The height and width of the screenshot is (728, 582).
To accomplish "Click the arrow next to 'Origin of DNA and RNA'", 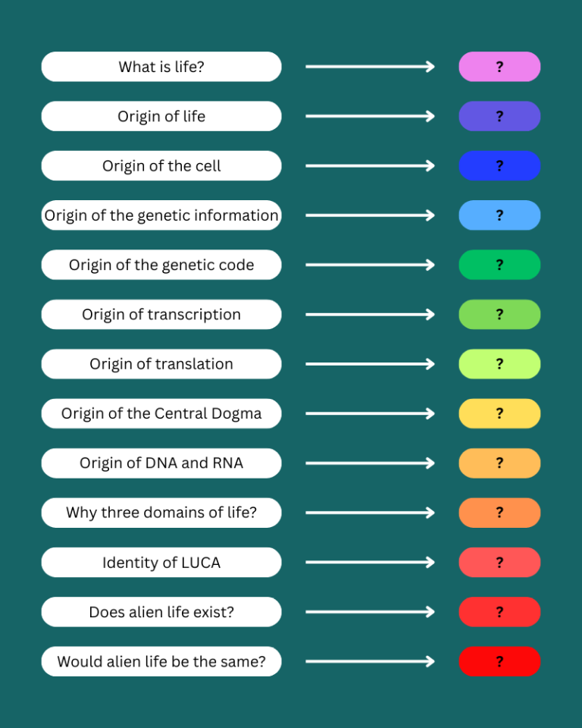I will point(370,463).
